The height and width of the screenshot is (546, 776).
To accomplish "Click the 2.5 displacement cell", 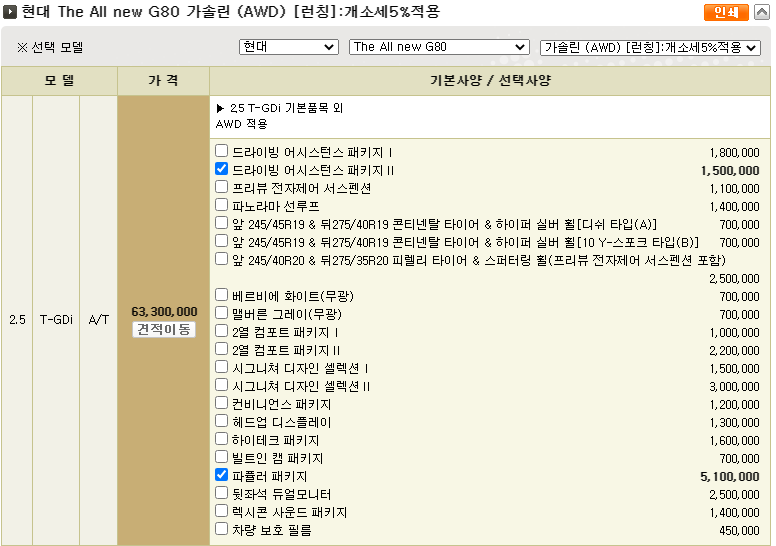I will 17,320.
